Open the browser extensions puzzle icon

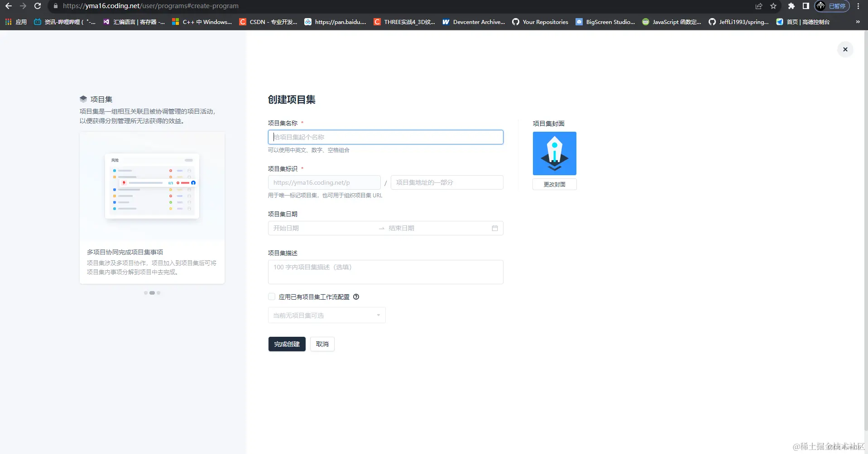point(792,6)
